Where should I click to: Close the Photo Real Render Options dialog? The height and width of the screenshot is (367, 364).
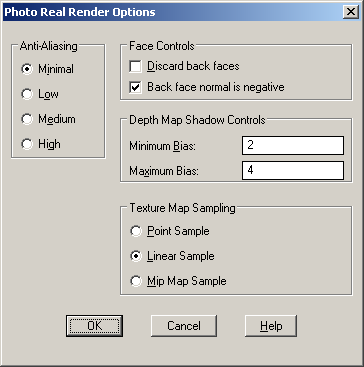point(351,12)
